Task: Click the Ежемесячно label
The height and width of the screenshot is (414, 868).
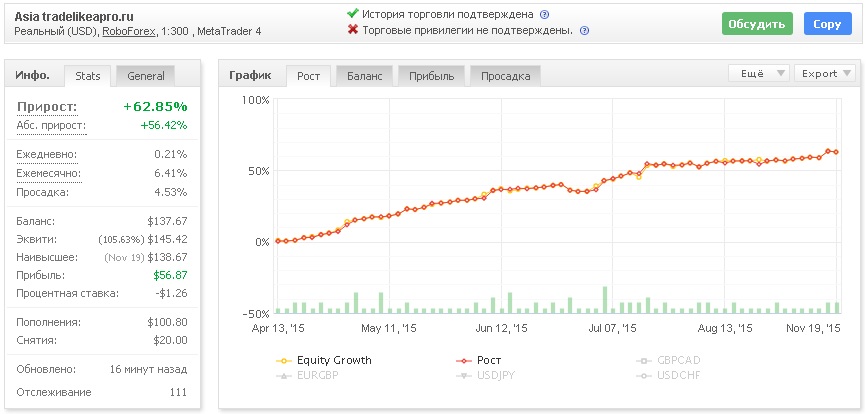Action: coord(49,173)
